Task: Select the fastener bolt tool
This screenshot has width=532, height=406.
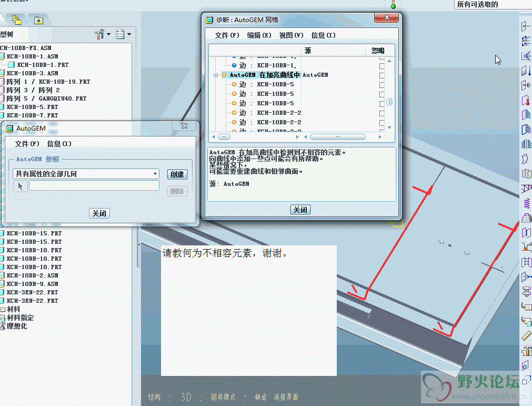Action: pos(526,291)
